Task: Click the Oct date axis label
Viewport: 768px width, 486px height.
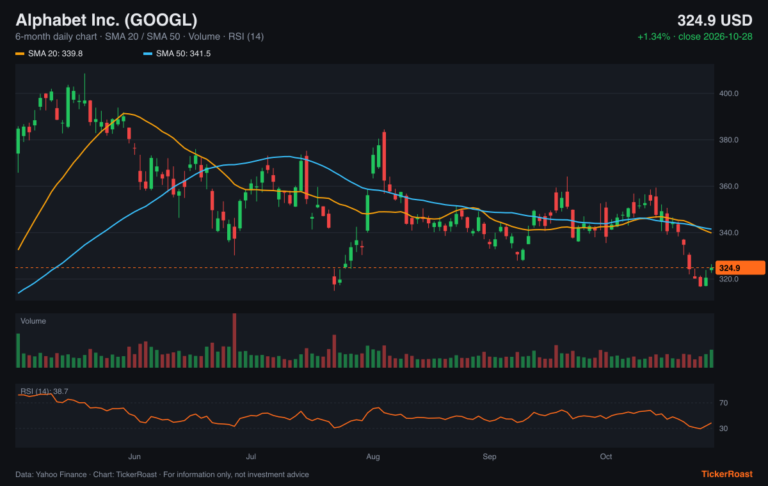Action: 606,456
